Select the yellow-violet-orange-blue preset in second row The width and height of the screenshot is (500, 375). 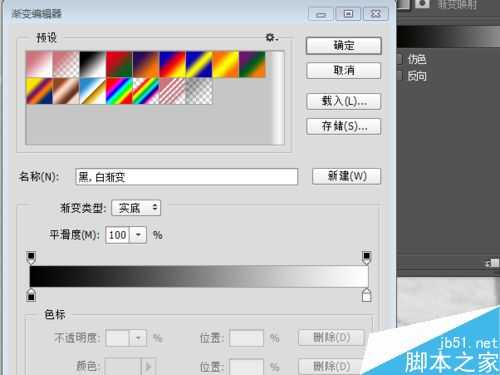(x=39, y=91)
